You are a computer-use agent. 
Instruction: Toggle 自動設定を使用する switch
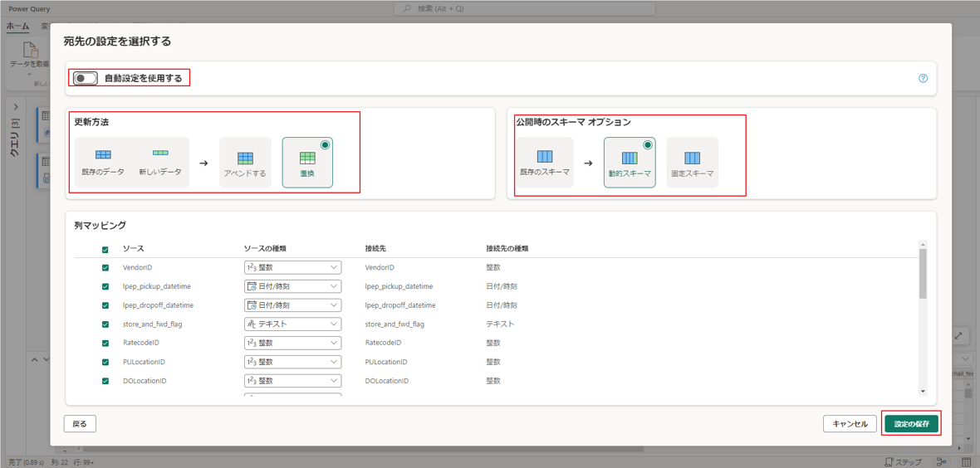86,78
